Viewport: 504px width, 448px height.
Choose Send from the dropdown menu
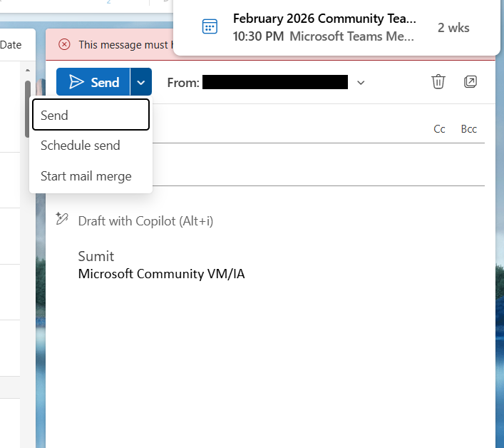point(91,115)
